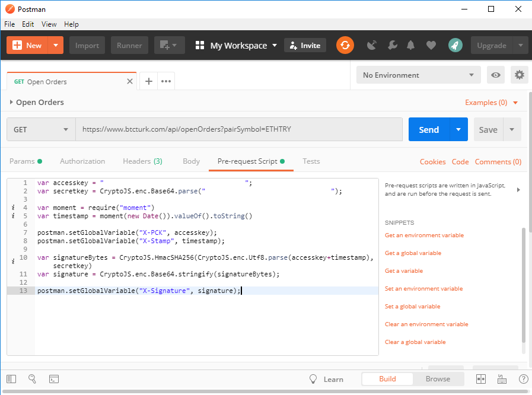Screen dimensions: 532x395
Task: Open keyboard shortcuts icon
Action: (x=502, y=379)
